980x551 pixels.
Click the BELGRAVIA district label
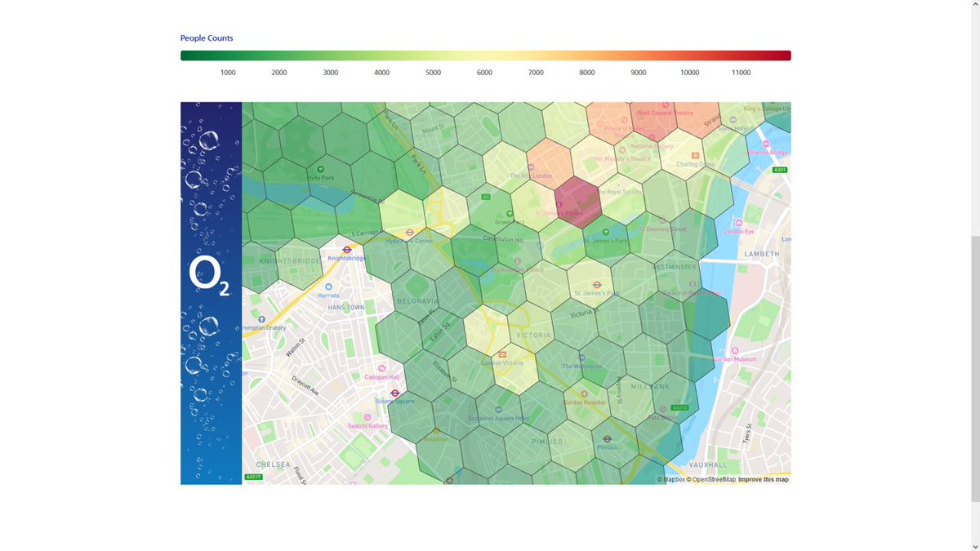point(418,301)
